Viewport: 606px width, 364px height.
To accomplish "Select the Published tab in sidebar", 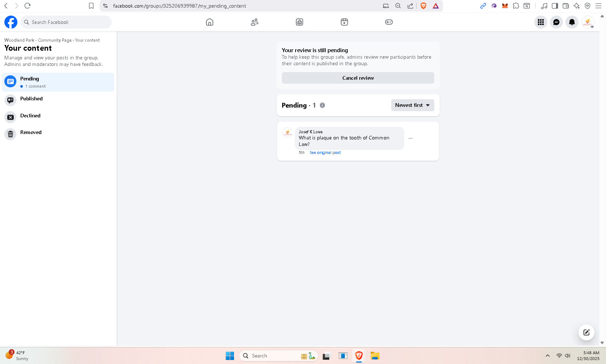I will (32, 99).
